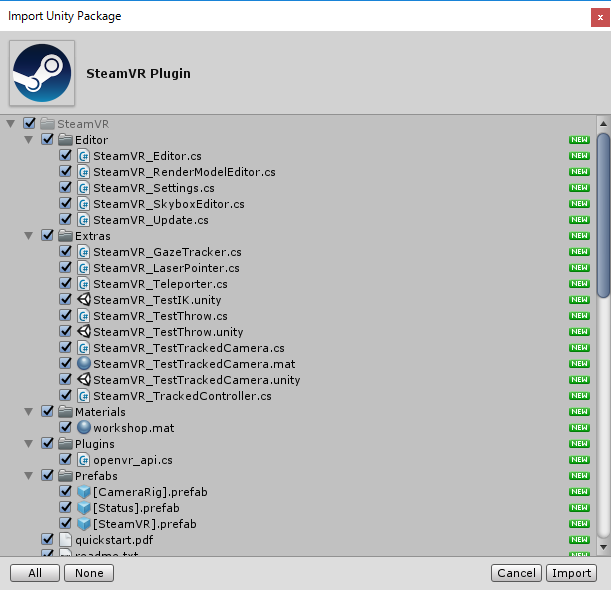Click the prefab cube icon of [CameraRig].prefab

pyautogui.click(x=83, y=491)
